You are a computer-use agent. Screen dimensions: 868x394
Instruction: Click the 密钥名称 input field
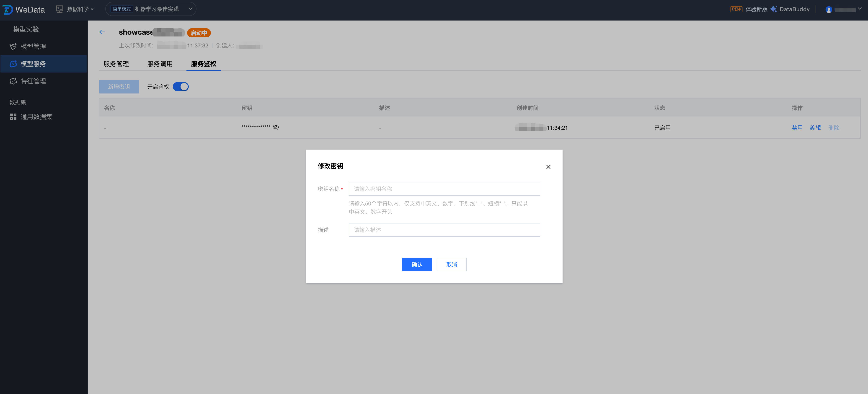coord(444,189)
